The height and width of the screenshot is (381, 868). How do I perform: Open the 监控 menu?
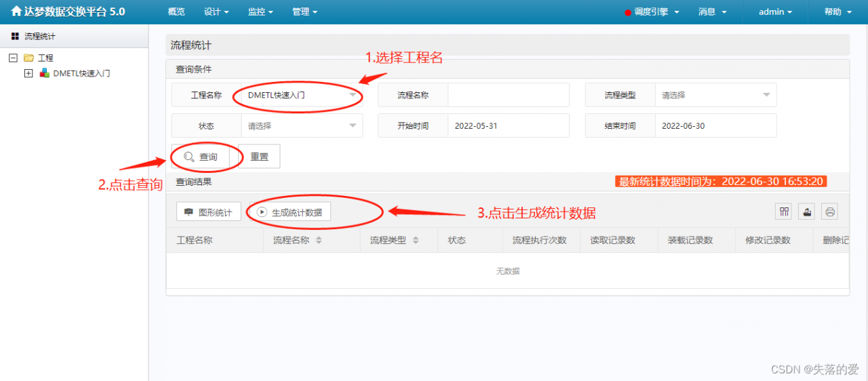260,12
